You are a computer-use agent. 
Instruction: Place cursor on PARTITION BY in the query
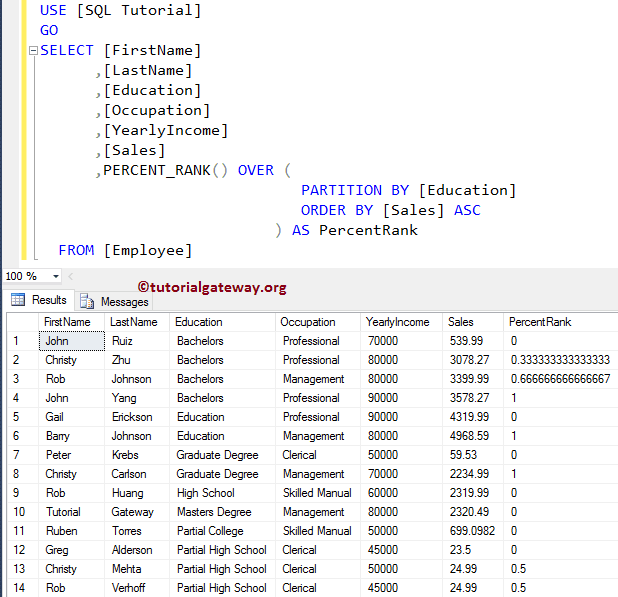(x=355, y=190)
